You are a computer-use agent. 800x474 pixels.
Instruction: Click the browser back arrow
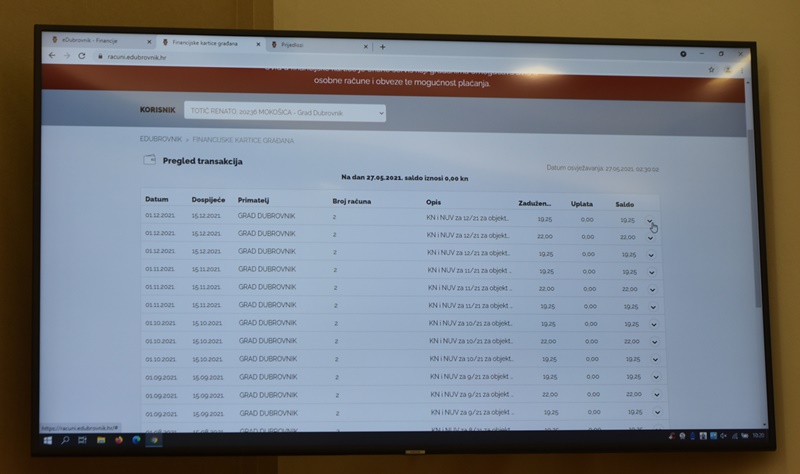point(54,57)
